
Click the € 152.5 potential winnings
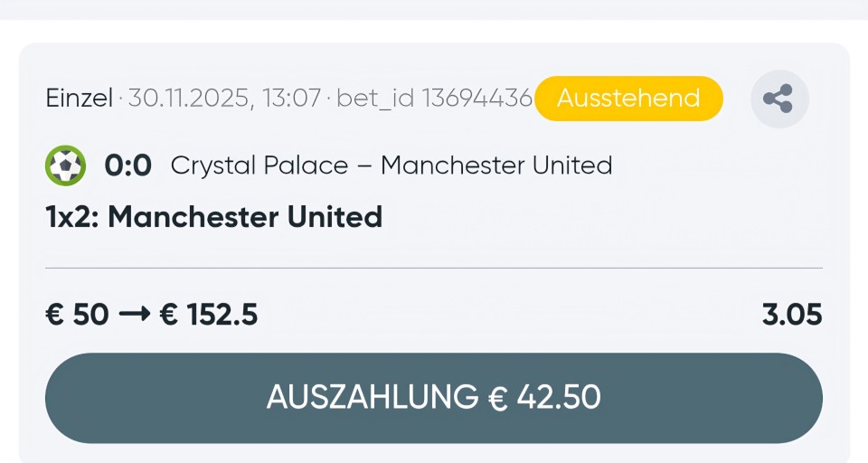click(209, 315)
